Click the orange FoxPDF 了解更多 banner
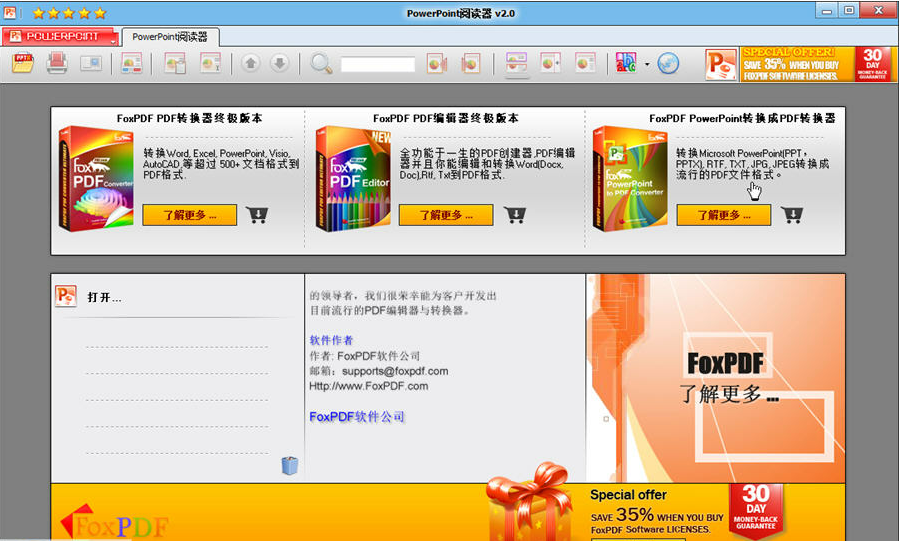This screenshot has height=541, width=900. point(716,378)
